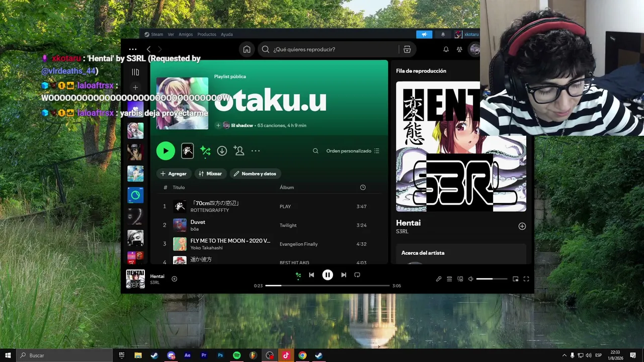The image size is (644, 362).
Task: Skip to previous track
Action: coord(311,275)
